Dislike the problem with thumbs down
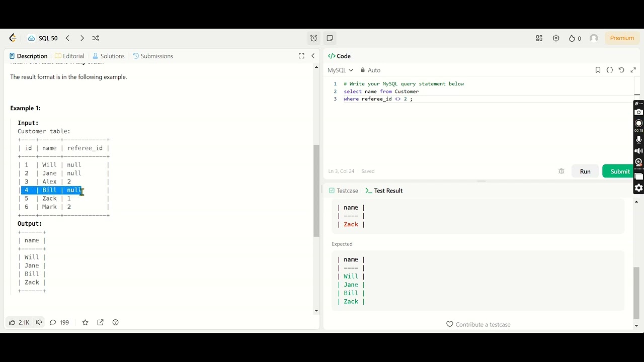This screenshot has width=644, height=362. pos(39,322)
